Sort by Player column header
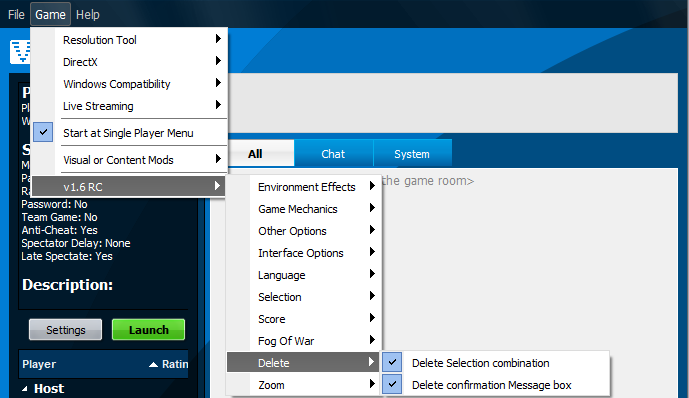The image size is (689, 398). point(39,364)
